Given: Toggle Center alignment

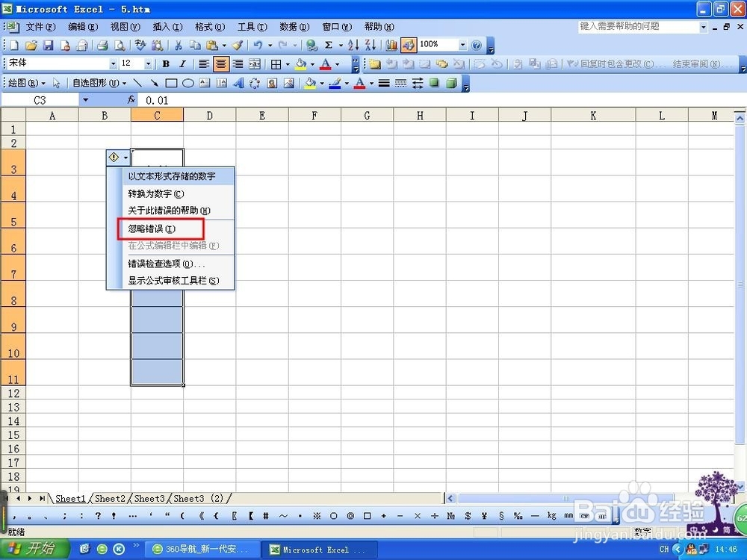Looking at the screenshot, I should pyautogui.click(x=220, y=63).
